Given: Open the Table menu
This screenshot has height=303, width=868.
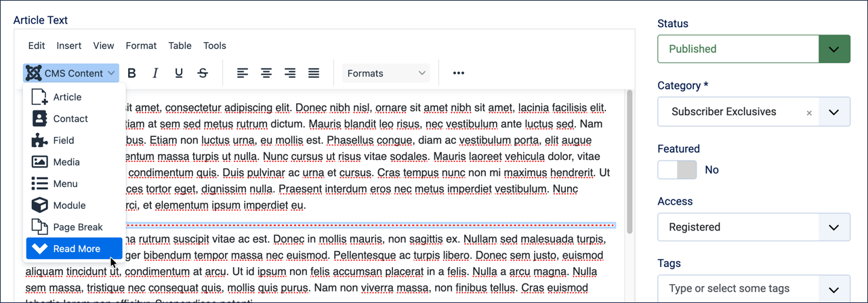Looking at the screenshot, I should pos(180,45).
